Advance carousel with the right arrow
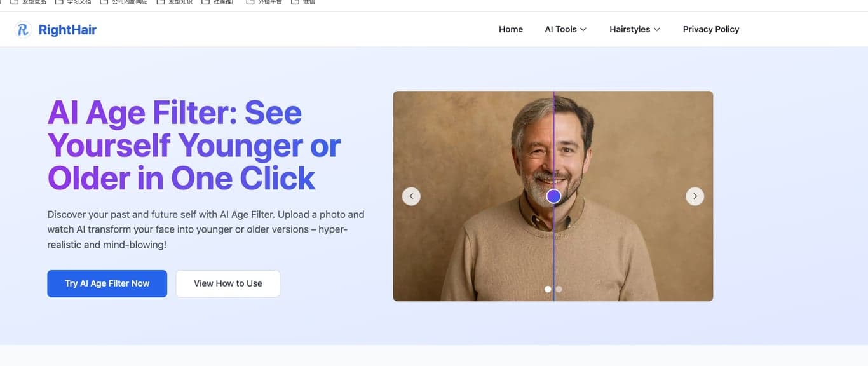 [695, 196]
